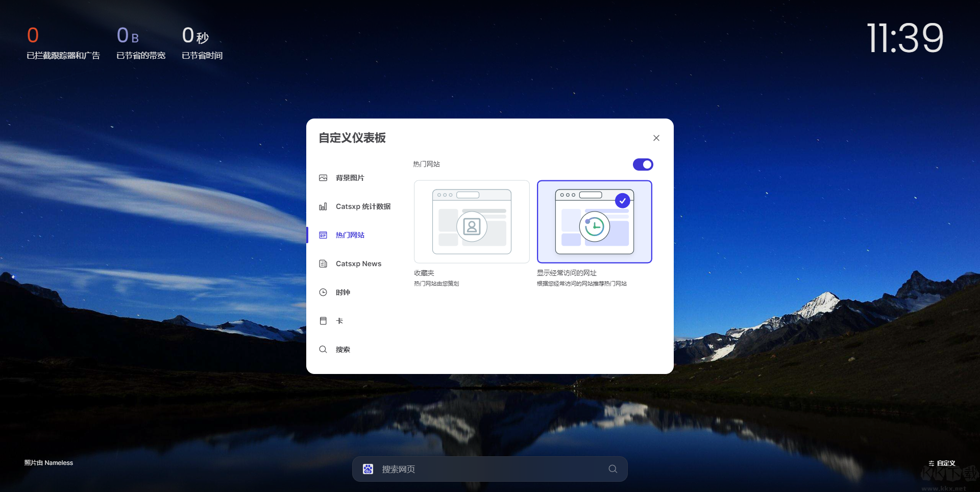Click the magnifier icon beside 搜索
Viewport: 980px width, 492px height.
(x=323, y=349)
